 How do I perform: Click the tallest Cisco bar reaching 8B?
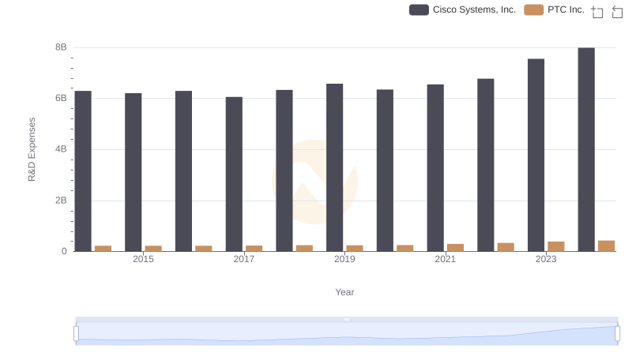coord(586,149)
